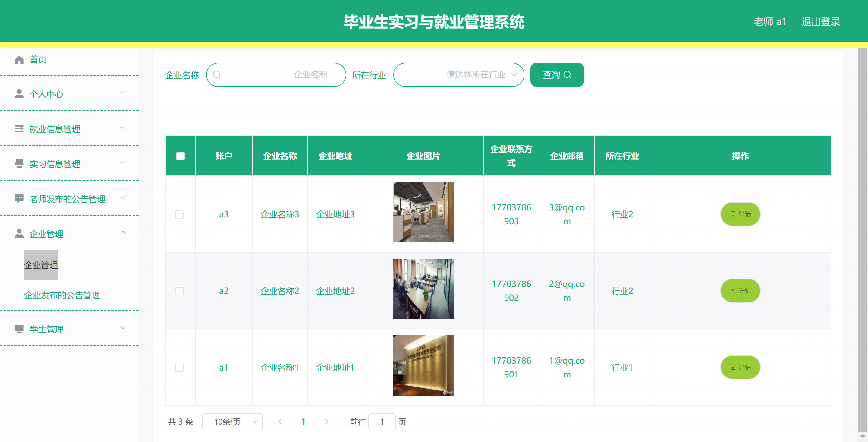Toggle the select-all checkbox in table header
The image size is (868, 442).
(180, 156)
